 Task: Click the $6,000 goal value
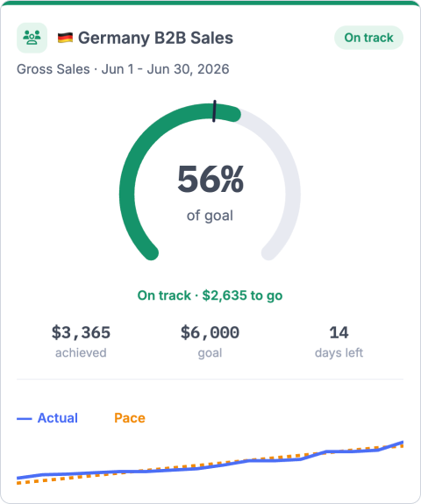click(x=210, y=332)
